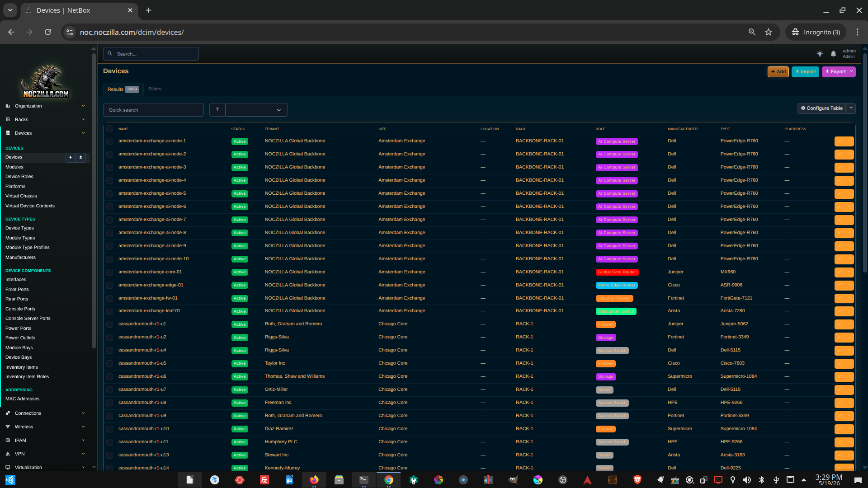Click the Datacenter Switch role badge
Image resolution: width=868 pixels, height=488 pixels.
pos(616,312)
